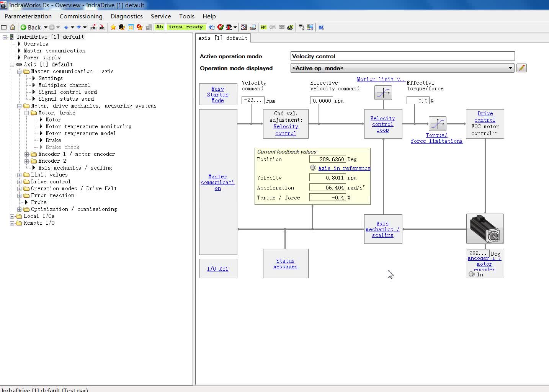Image resolution: width=549 pixels, height=392 pixels.
Task: Open the Operation mode displayed dropdown
Action: click(402, 68)
